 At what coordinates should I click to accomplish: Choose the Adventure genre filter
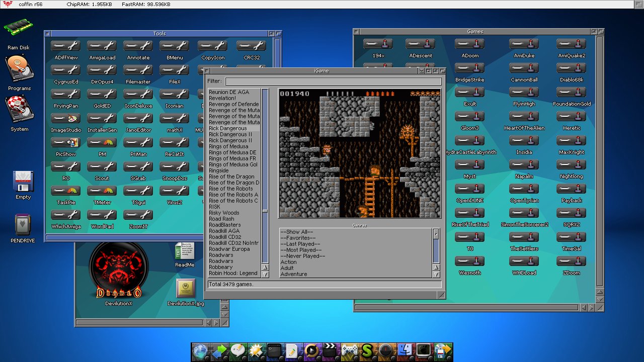(x=294, y=274)
